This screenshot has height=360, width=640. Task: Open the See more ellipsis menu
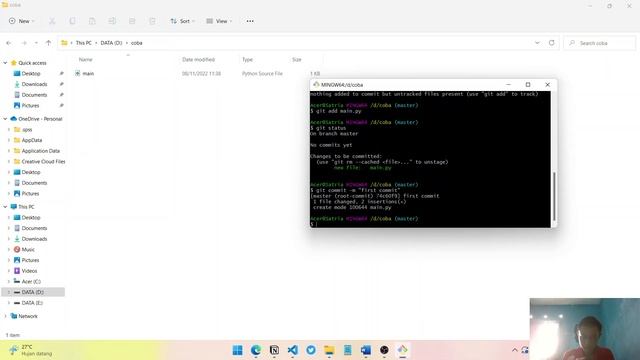[x=250, y=21]
